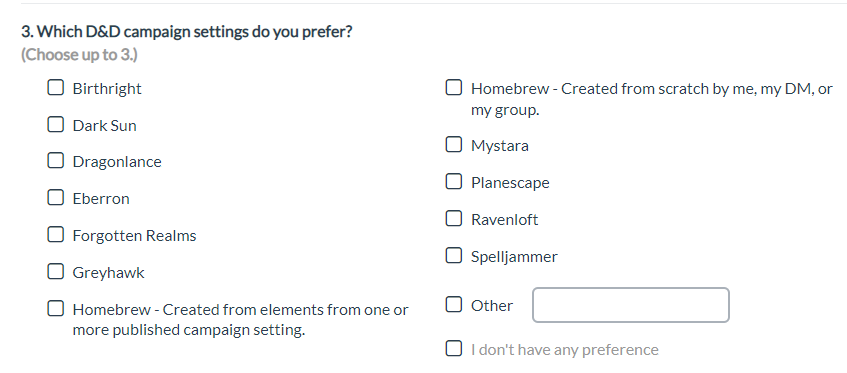
Task: Check I don't have any preference
Action: coord(454,349)
